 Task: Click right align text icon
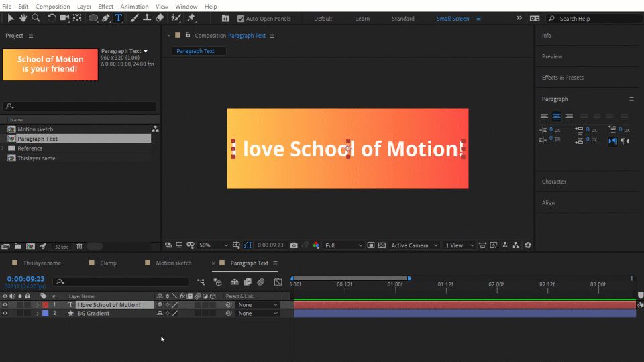coord(569,116)
